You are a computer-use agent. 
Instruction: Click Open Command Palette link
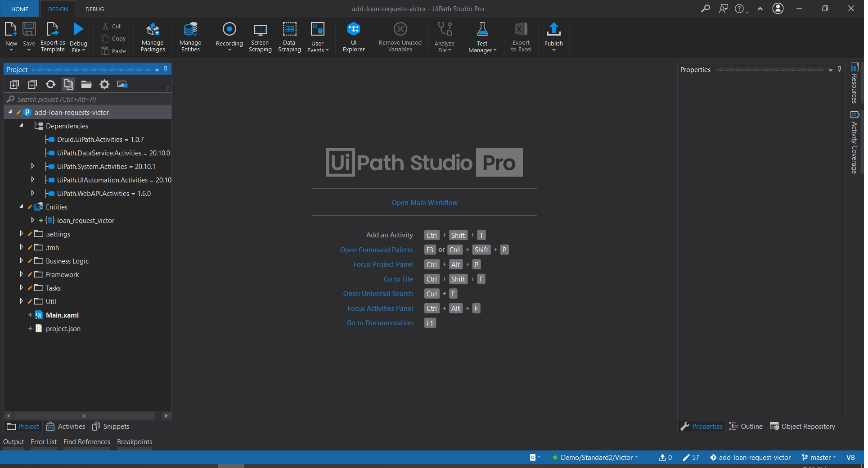tap(376, 250)
